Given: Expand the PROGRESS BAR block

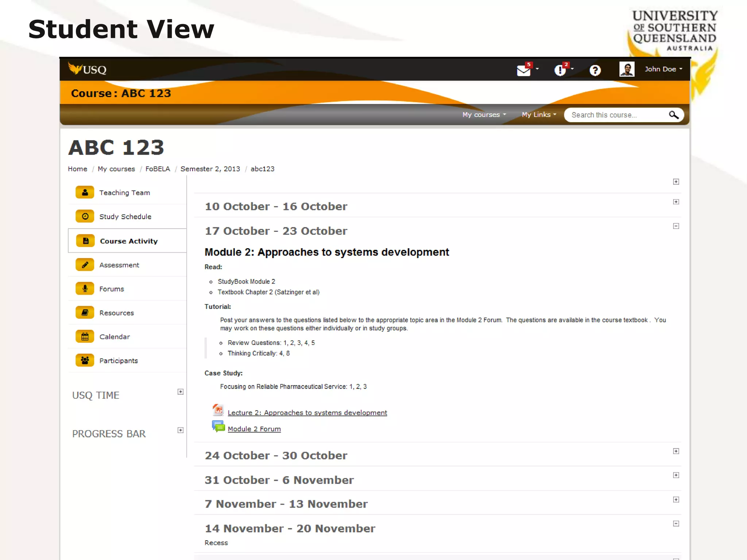Looking at the screenshot, I should click(180, 430).
